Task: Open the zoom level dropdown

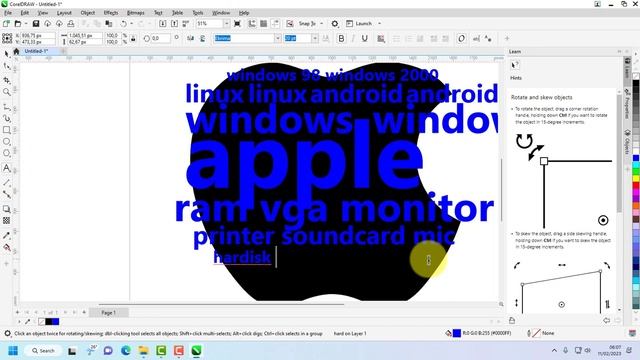Action: click(227, 24)
